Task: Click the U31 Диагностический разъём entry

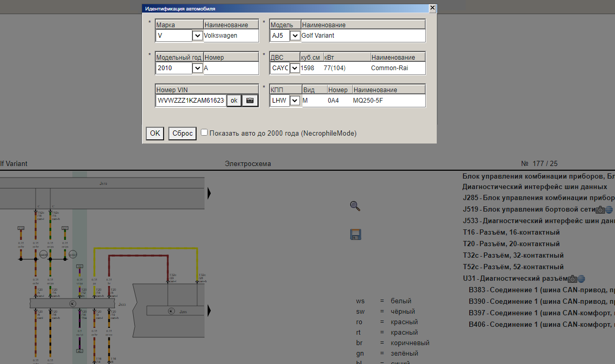Action: [515, 279]
